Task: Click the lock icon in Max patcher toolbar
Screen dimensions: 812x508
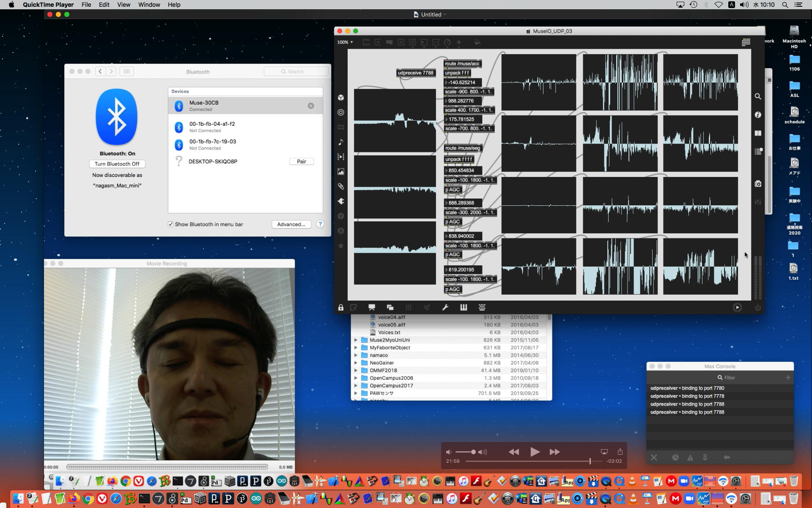Action: point(340,307)
